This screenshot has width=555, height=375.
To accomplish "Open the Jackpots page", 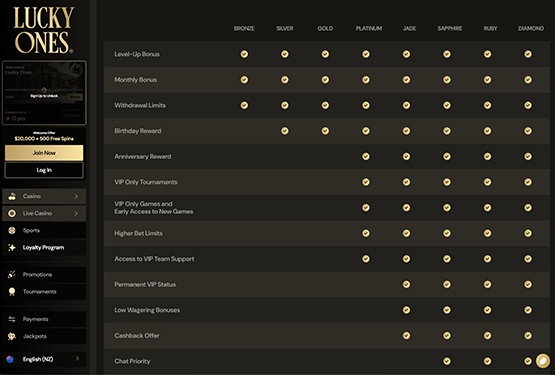I will pyautogui.click(x=44, y=336).
